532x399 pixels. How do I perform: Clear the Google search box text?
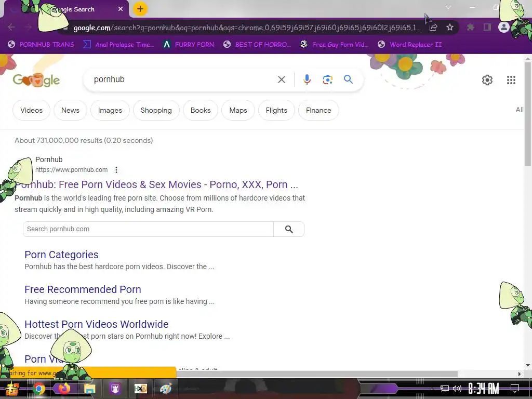click(x=281, y=79)
